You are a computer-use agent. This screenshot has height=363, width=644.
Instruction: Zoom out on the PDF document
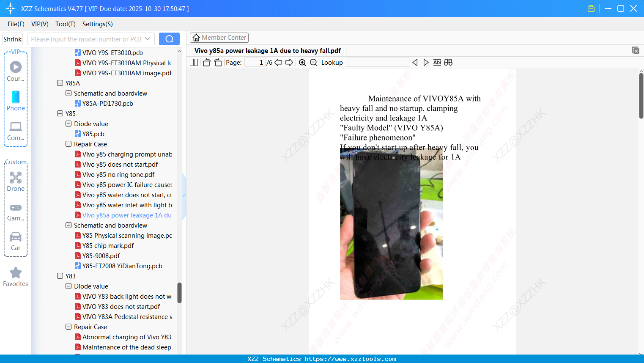(314, 62)
